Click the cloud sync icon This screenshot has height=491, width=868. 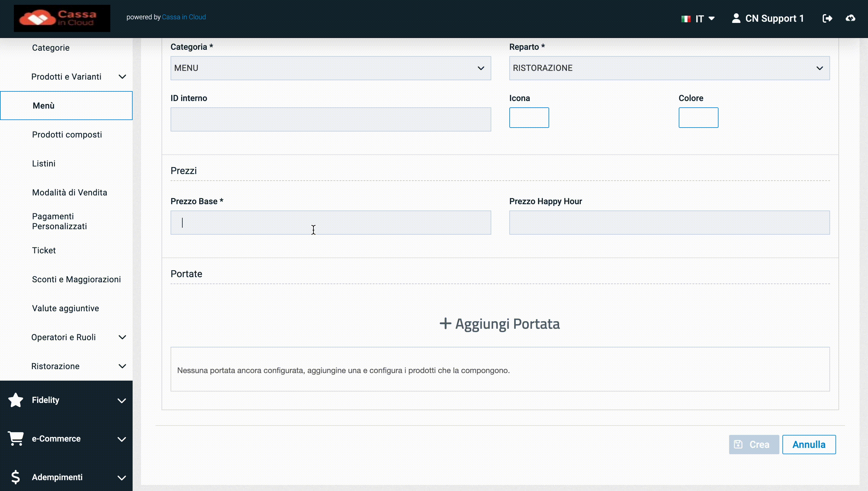[x=851, y=18]
